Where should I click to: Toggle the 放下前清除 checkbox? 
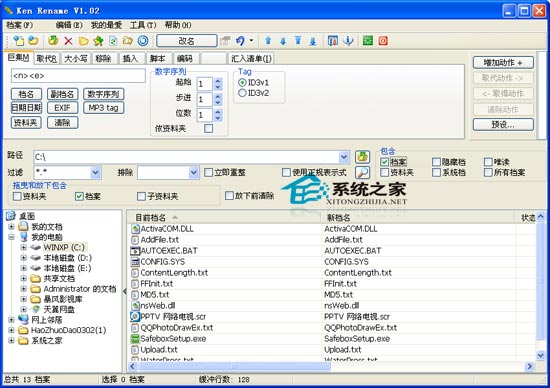[x=229, y=195]
